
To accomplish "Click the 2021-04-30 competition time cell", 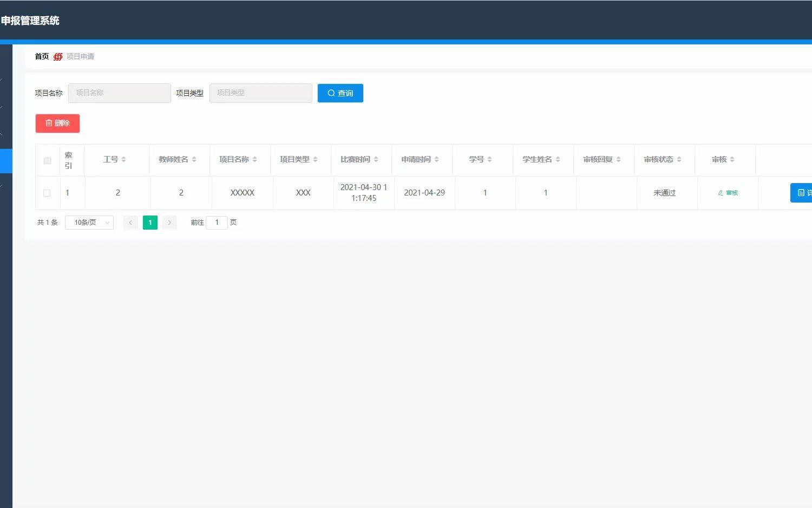I will (364, 193).
